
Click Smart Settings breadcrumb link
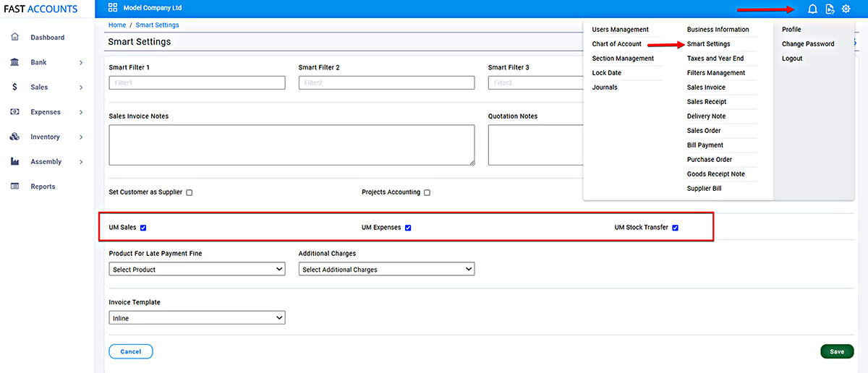pos(157,25)
